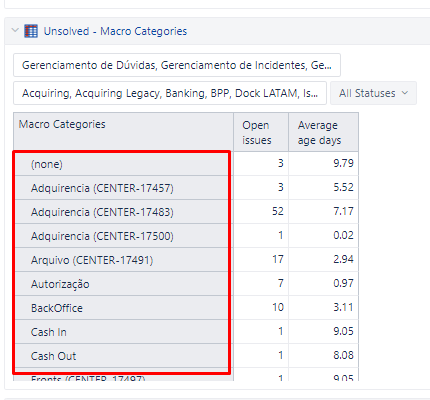Click average age value 3.11
The width and height of the screenshot is (430, 400).
tap(343, 307)
